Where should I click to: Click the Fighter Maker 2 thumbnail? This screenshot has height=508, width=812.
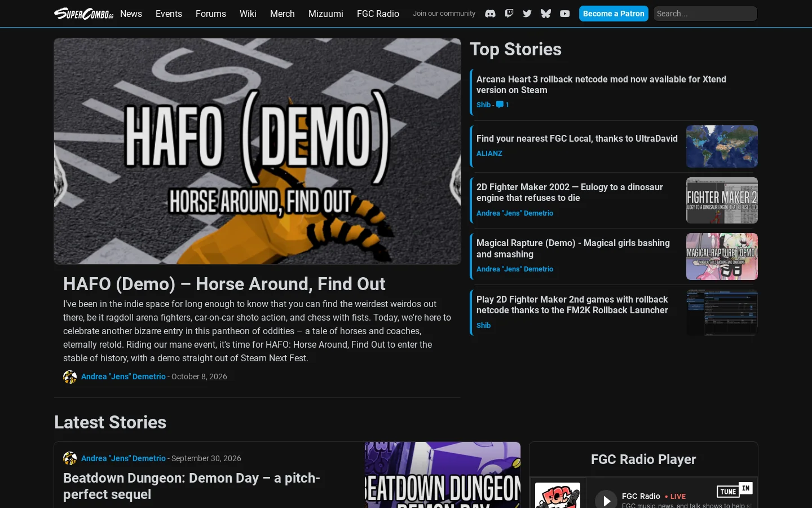(x=722, y=200)
